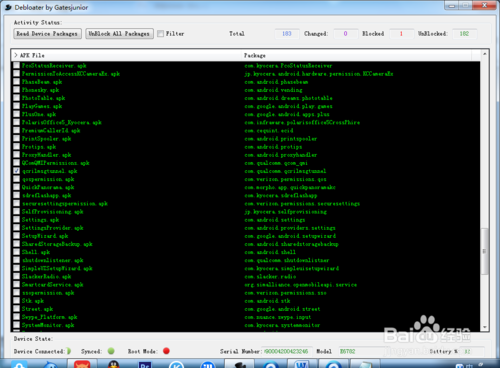This screenshot has width=500, height=368.
Task: Check the PremiumCallerId.apk checkbox
Action: pos(16,130)
